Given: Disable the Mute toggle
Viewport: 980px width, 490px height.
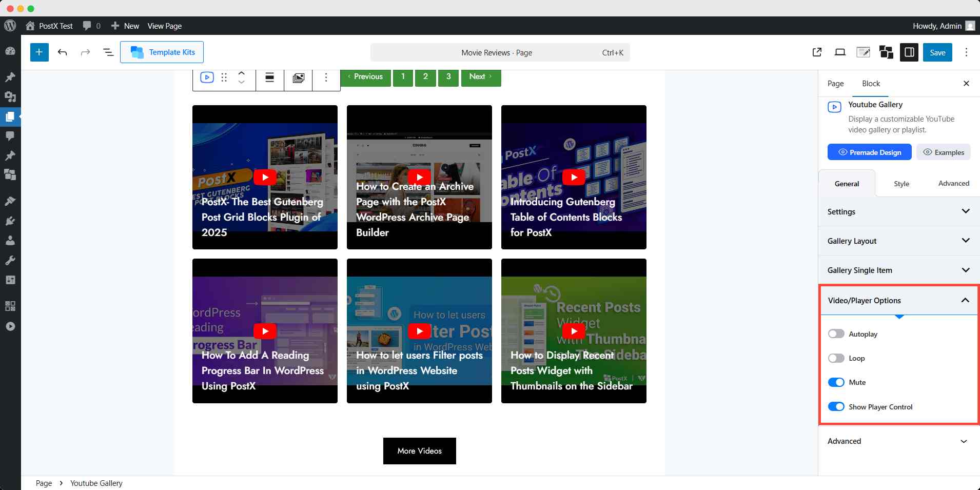Looking at the screenshot, I should click(836, 382).
